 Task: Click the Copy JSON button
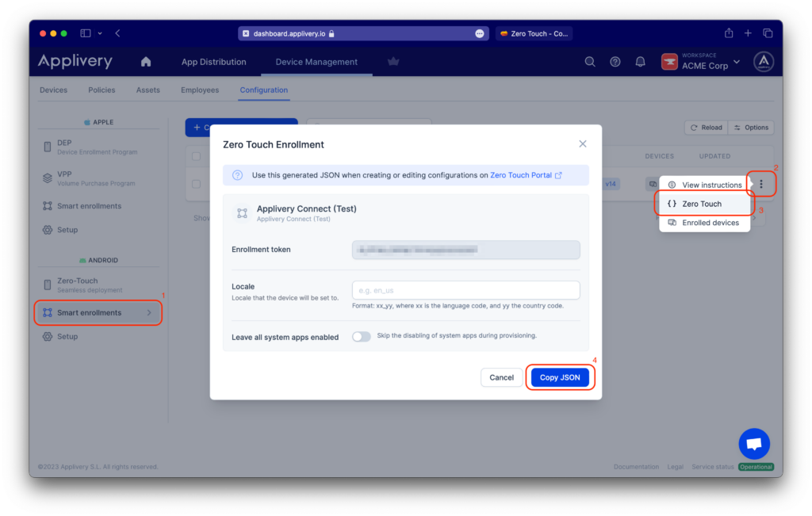560,377
